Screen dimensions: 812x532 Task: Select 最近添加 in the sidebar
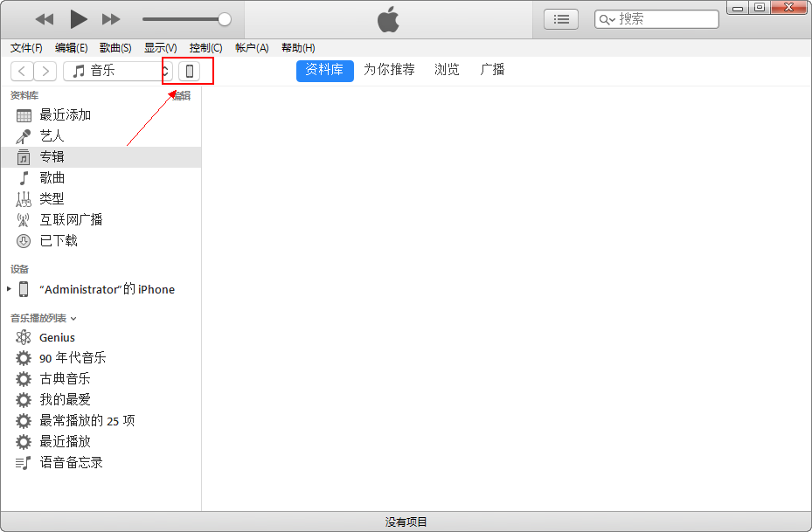101,115
